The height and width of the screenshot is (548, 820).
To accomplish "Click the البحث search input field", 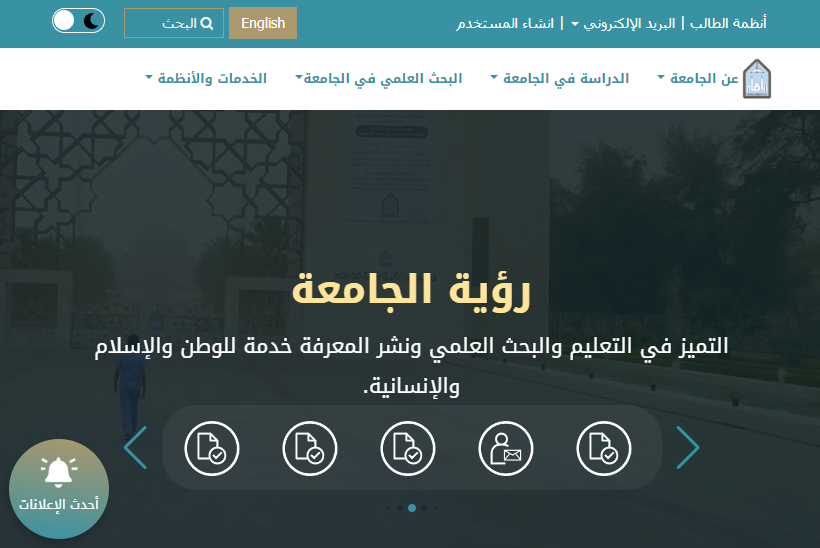I will 174,23.
